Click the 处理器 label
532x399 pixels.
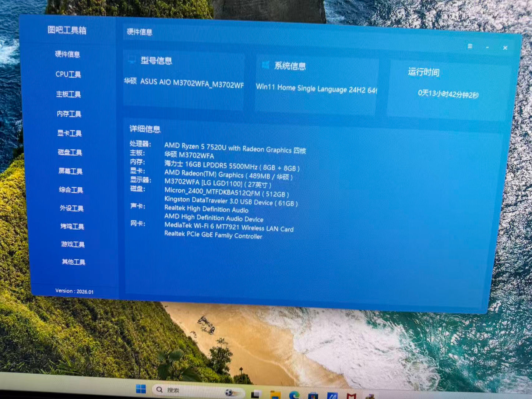[140, 144]
